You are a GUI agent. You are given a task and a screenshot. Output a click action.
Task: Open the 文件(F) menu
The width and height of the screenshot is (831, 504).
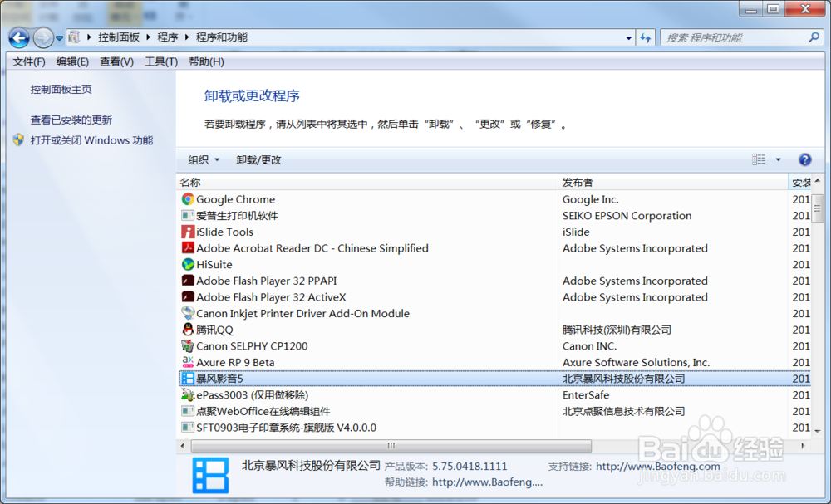(x=29, y=61)
